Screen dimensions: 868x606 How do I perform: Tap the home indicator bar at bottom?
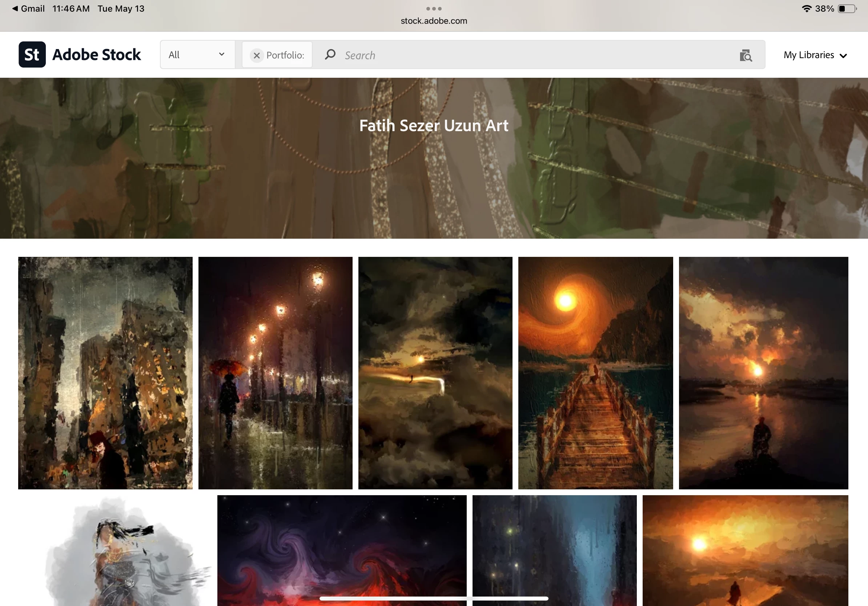(x=434, y=598)
